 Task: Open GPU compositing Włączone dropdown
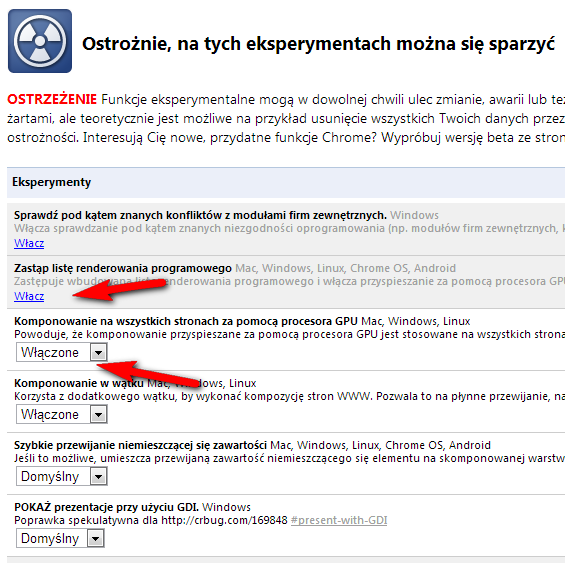62,352
